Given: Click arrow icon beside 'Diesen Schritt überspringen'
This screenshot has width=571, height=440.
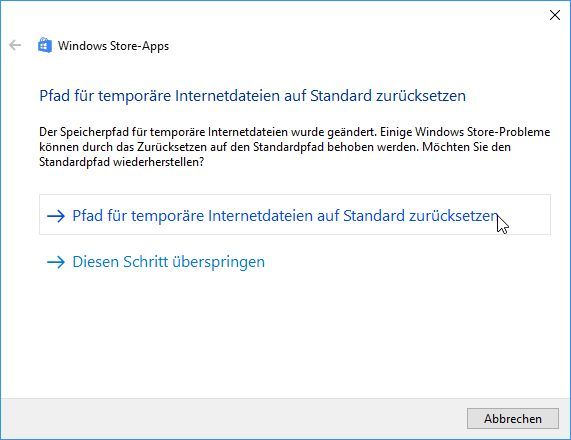Looking at the screenshot, I should pos(56,262).
